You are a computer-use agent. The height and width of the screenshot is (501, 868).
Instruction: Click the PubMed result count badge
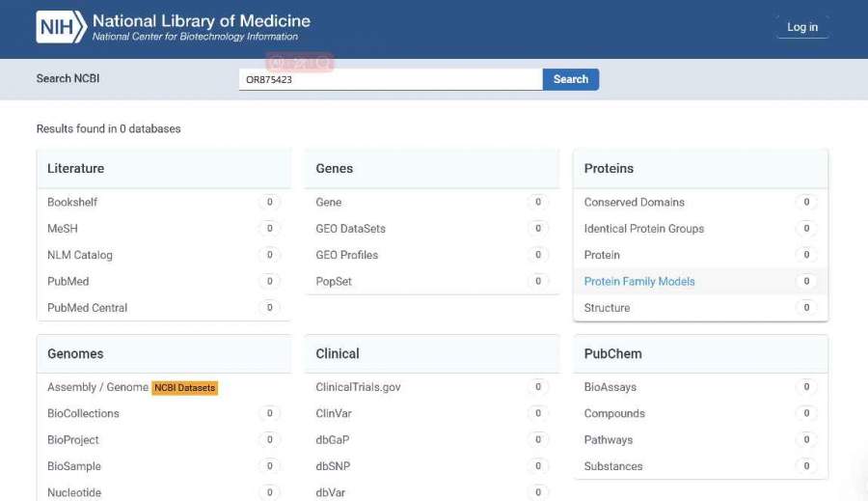point(269,282)
